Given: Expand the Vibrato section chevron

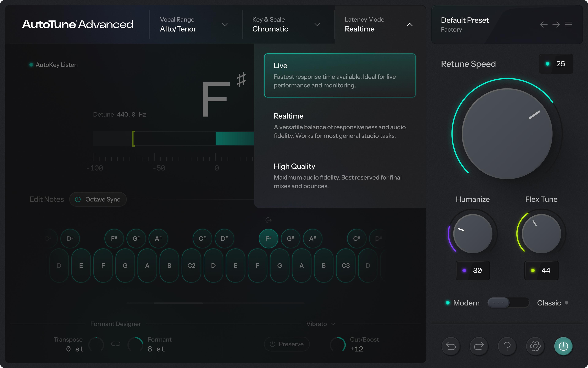Looking at the screenshot, I should (x=333, y=324).
